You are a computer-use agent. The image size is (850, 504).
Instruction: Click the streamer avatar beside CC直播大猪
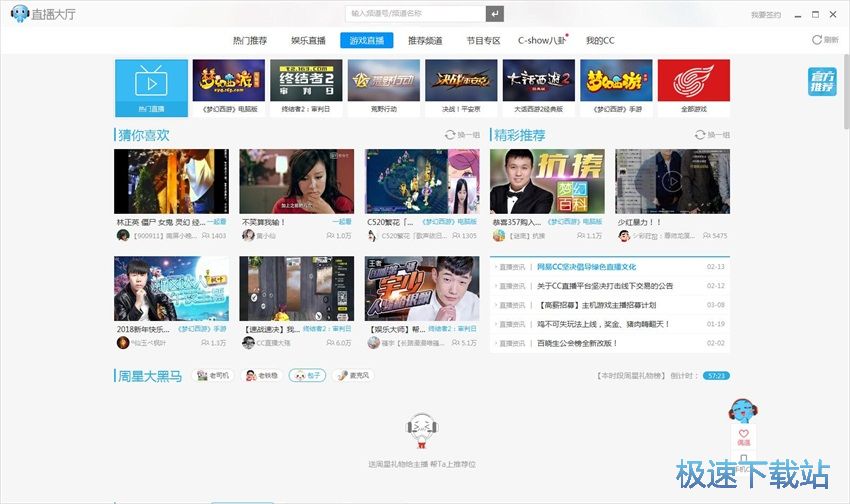click(x=248, y=343)
